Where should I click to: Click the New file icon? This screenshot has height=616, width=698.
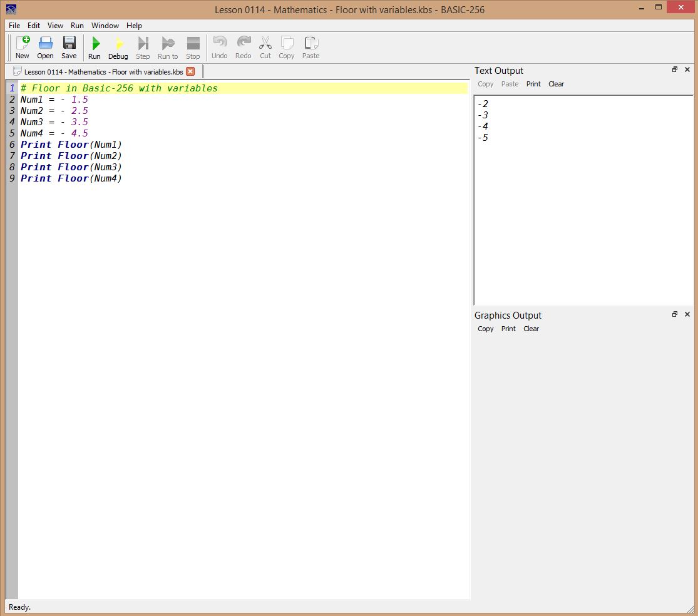click(23, 48)
